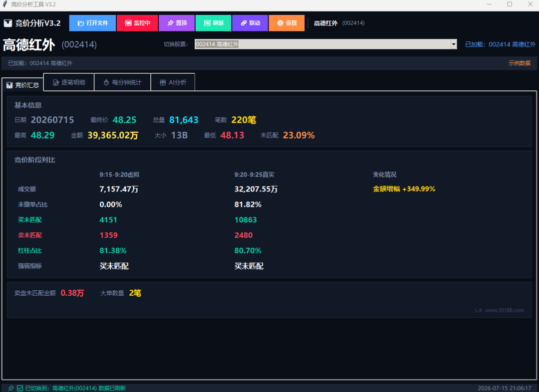Select the 最终价 value 48.25
The image size is (539, 392).
(x=124, y=120)
